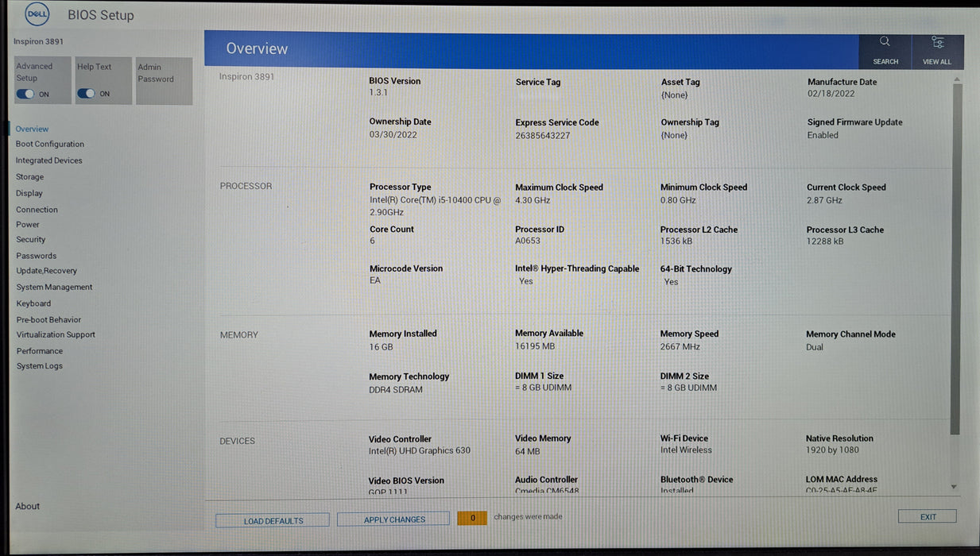Click BIOS Version value 1.3.1
Viewport: 980px width, 556px height.
378,93
